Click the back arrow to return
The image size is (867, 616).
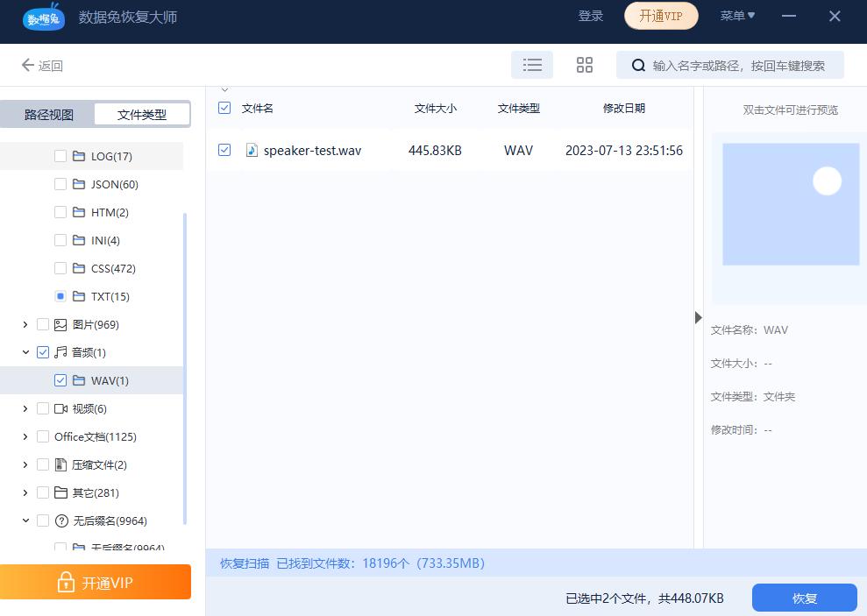pyautogui.click(x=27, y=65)
